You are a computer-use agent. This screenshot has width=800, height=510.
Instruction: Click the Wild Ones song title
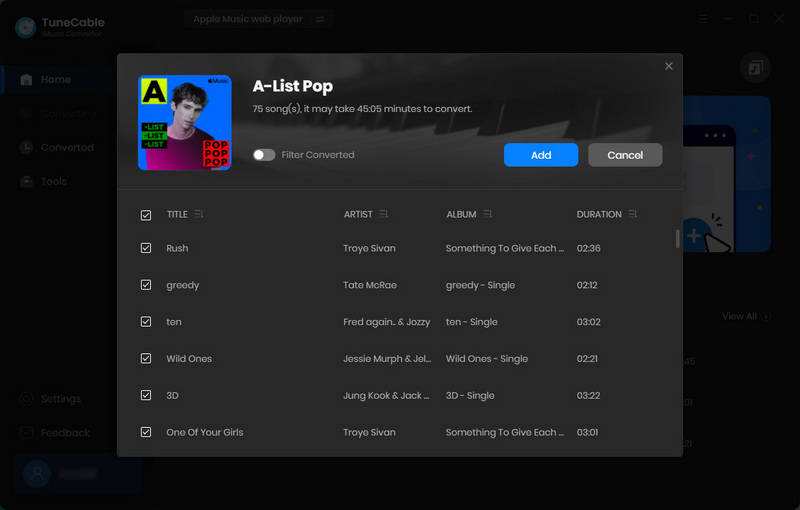tap(189, 359)
